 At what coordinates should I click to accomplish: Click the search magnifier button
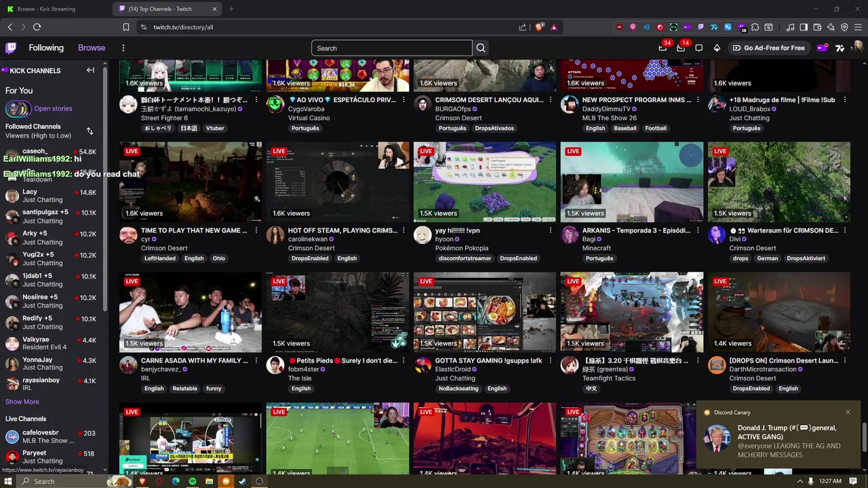[481, 48]
